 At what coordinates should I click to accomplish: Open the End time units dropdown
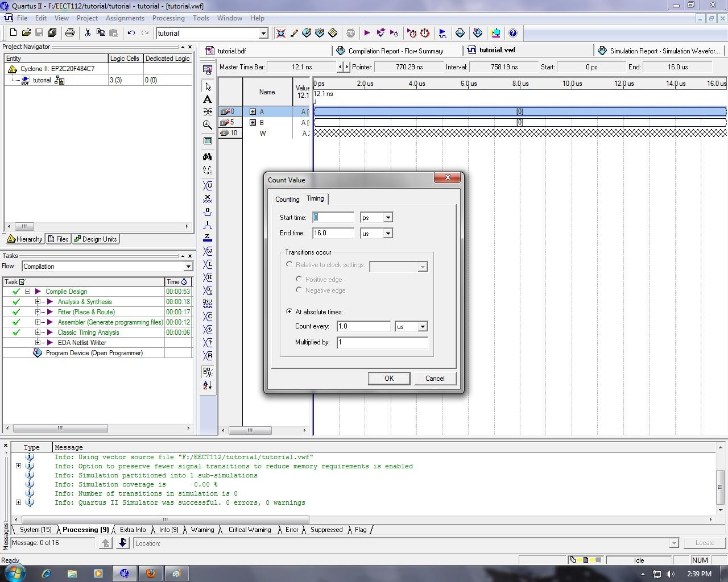click(388, 233)
